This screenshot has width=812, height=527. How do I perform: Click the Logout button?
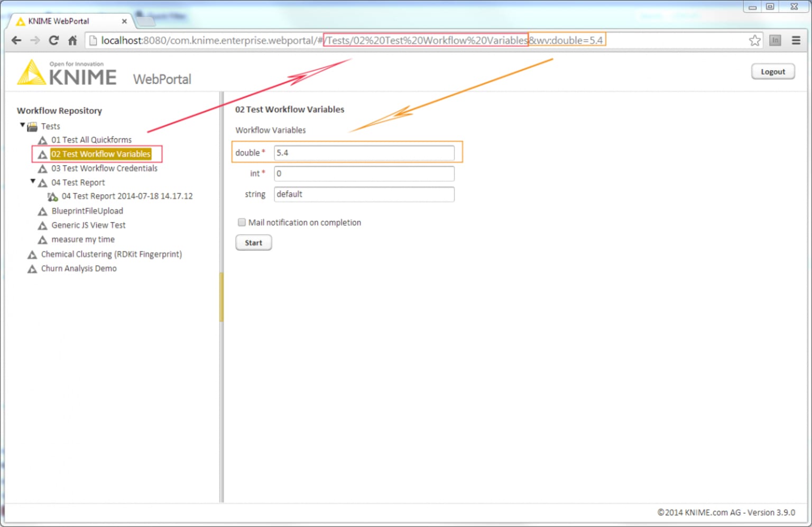(x=773, y=71)
